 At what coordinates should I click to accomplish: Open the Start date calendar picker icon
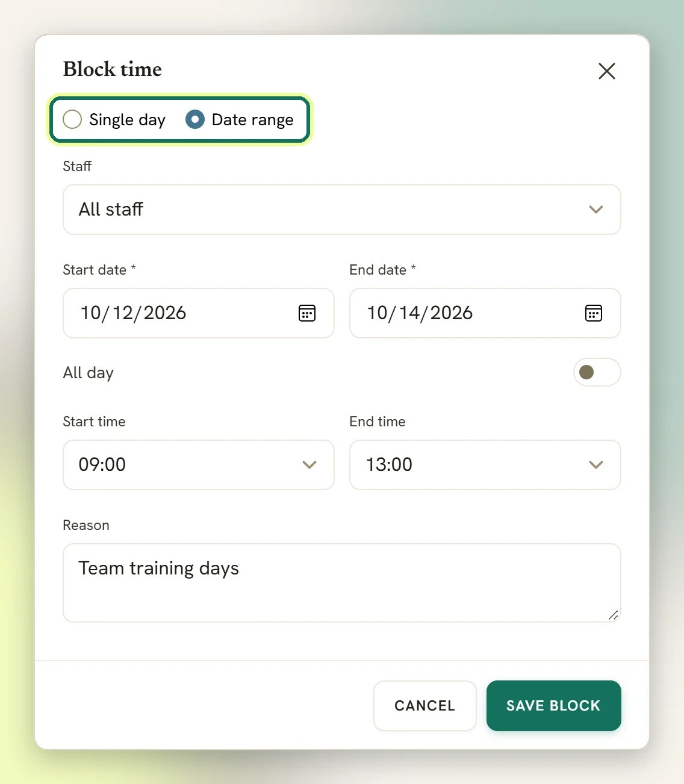click(307, 313)
